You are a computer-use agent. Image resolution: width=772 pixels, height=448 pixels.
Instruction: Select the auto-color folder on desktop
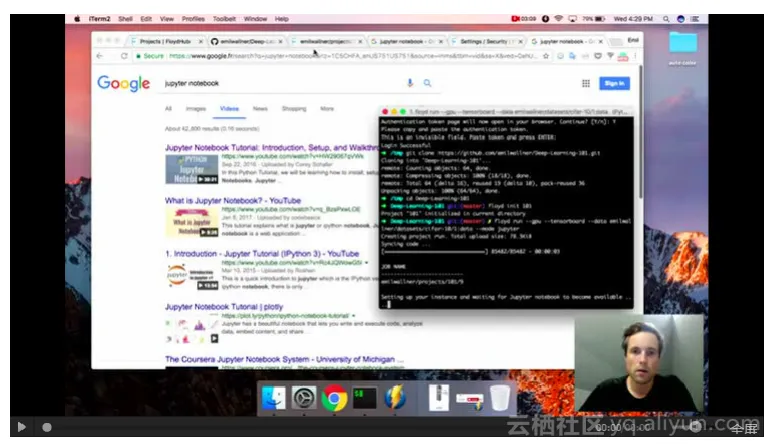(x=682, y=48)
